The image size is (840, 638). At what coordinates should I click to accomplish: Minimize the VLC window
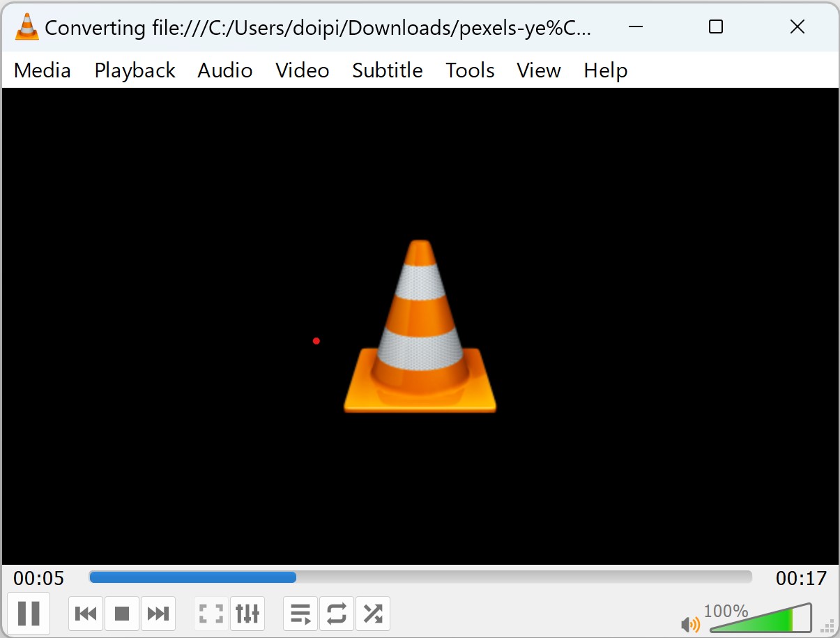coord(635,27)
